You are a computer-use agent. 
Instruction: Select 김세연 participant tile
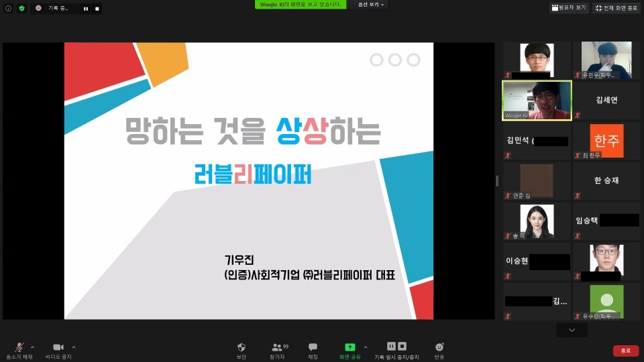pyautogui.click(x=606, y=100)
